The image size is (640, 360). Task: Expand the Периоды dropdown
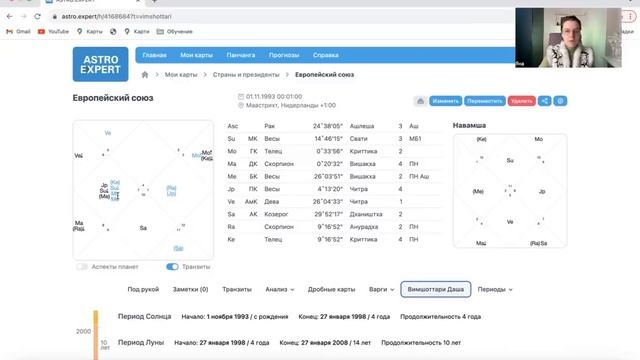click(x=494, y=289)
